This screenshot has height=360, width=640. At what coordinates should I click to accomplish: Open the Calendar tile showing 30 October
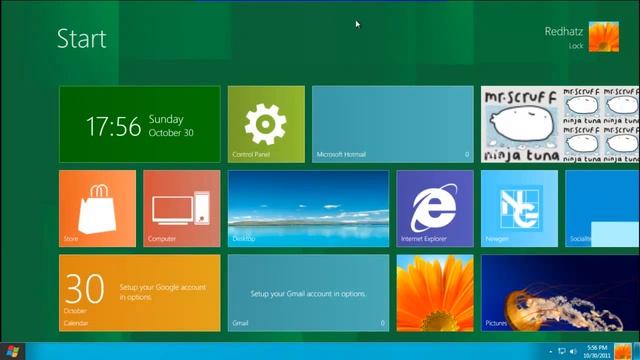(140, 293)
